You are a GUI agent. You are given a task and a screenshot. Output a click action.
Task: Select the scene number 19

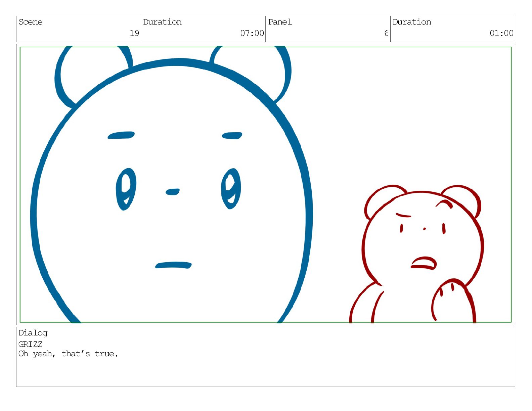[134, 33]
